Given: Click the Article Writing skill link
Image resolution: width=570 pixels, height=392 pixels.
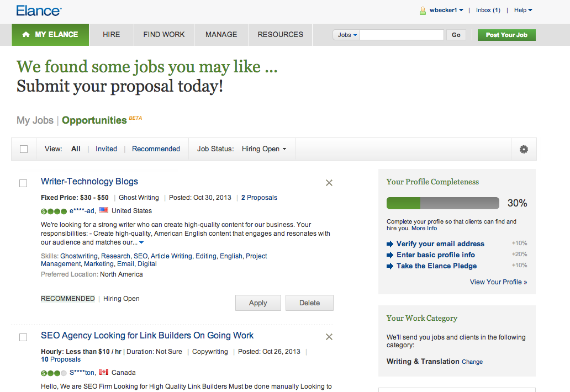Looking at the screenshot, I should tap(171, 256).
